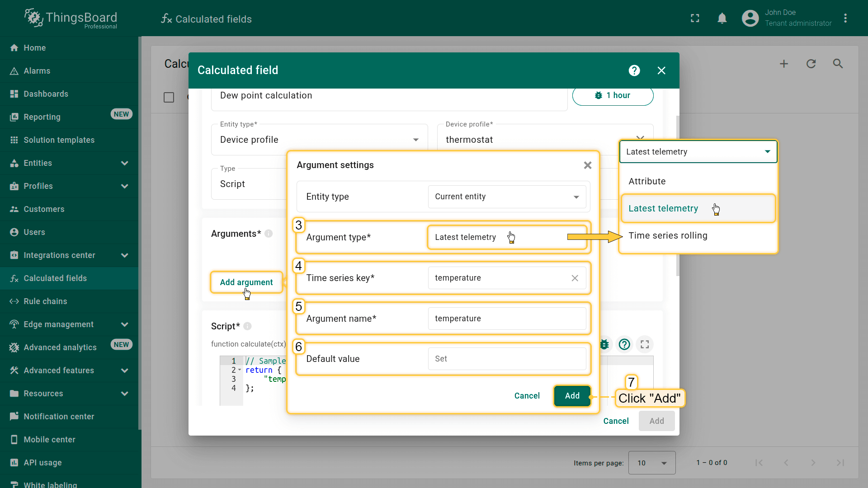The image size is (868, 488).
Task: Toggle fullscreen mode icon in header
Action: point(695,18)
